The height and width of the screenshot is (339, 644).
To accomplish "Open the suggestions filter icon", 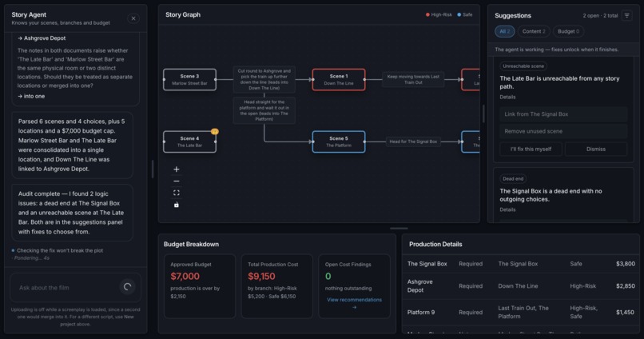I will coord(626,16).
